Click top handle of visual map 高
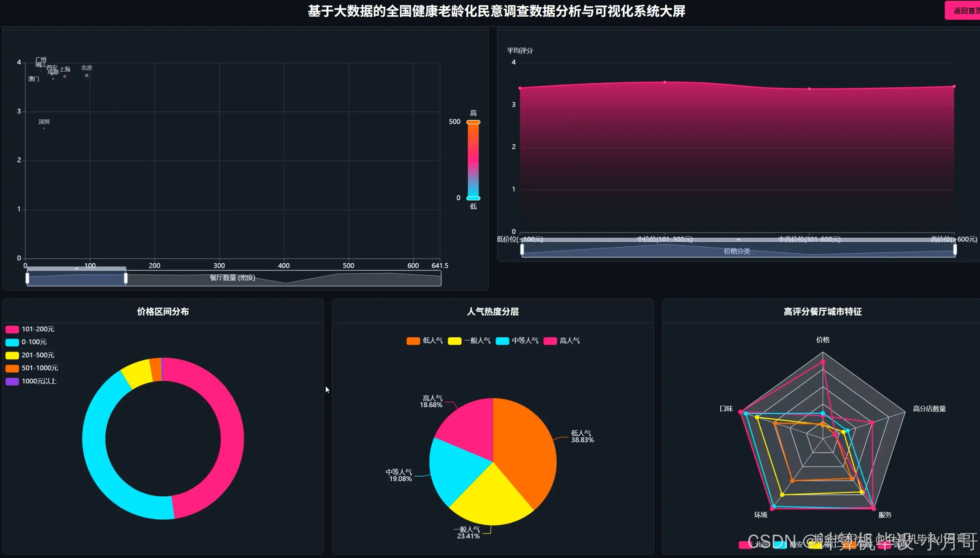980x558 pixels. tap(473, 122)
